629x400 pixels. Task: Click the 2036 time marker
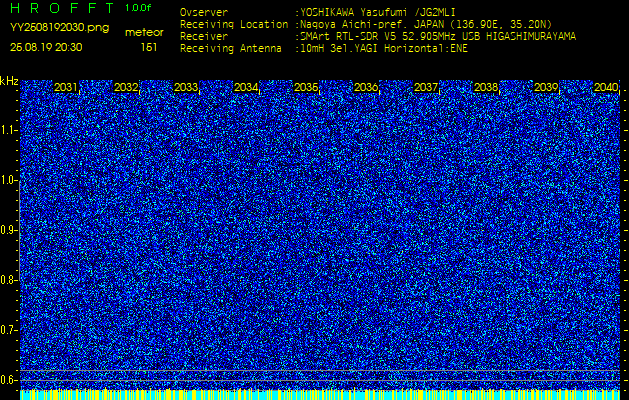[366, 87]
